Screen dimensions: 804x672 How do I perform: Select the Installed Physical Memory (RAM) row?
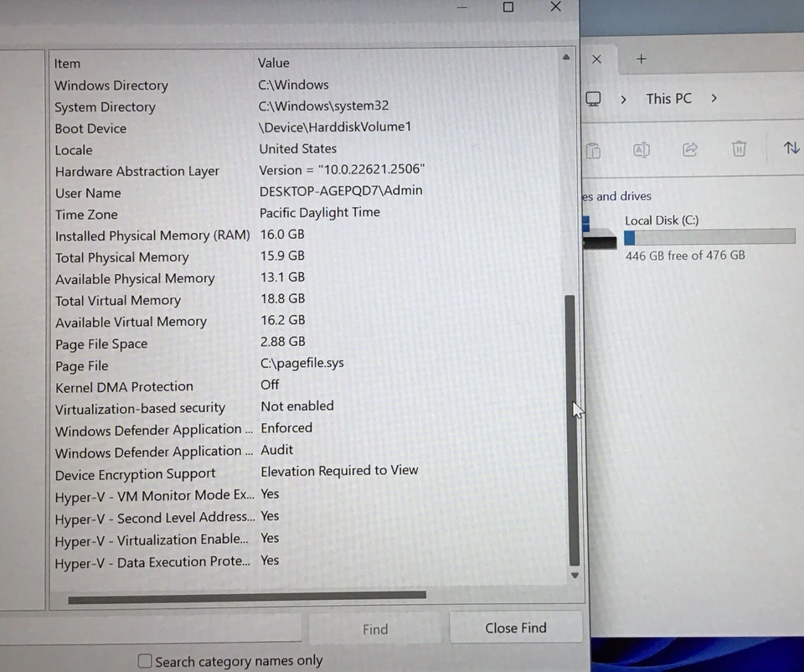tap(152, 235)
